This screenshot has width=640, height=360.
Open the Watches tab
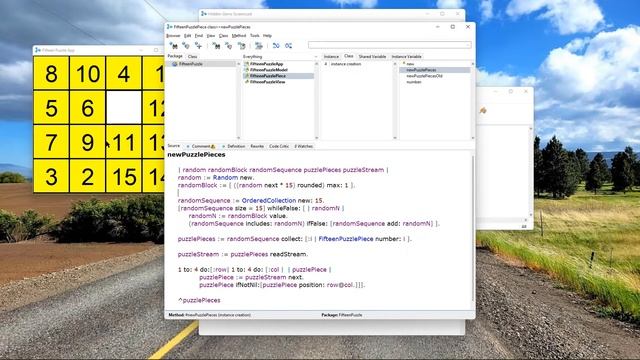click(x=303, y=146)
